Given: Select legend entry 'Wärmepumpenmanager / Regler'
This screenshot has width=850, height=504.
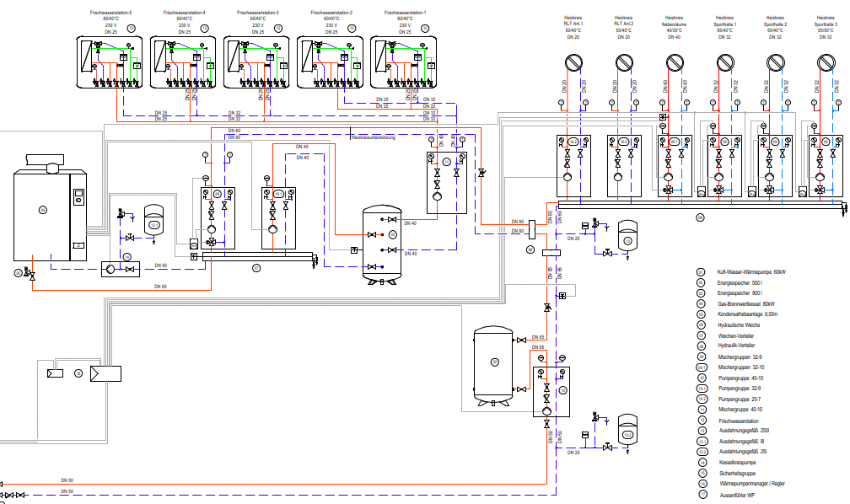Looking at the screenshot, I should [752, 484].
